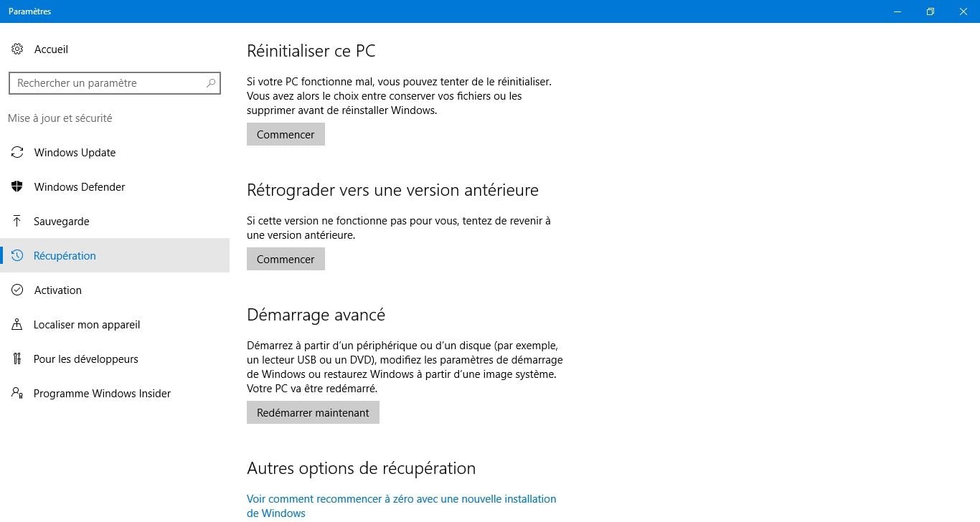Viewport: 980px width, 522px height.
Task: Open the Windows Defender page
Action: pyautogui.click(x=115, y=187)
